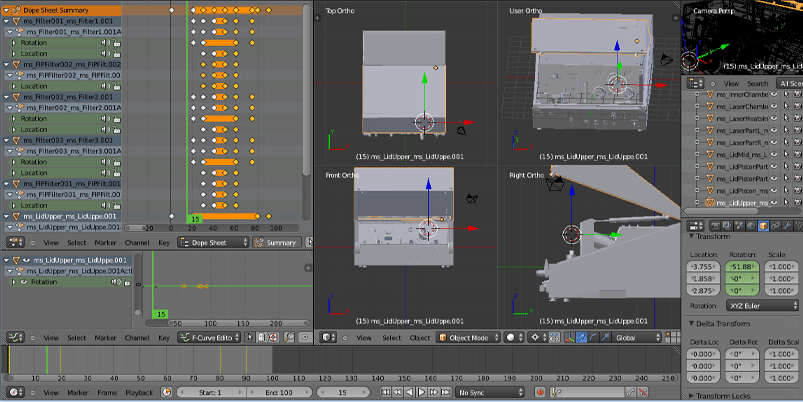Open Frame menu in timeline header

click(x=107, y=392)
